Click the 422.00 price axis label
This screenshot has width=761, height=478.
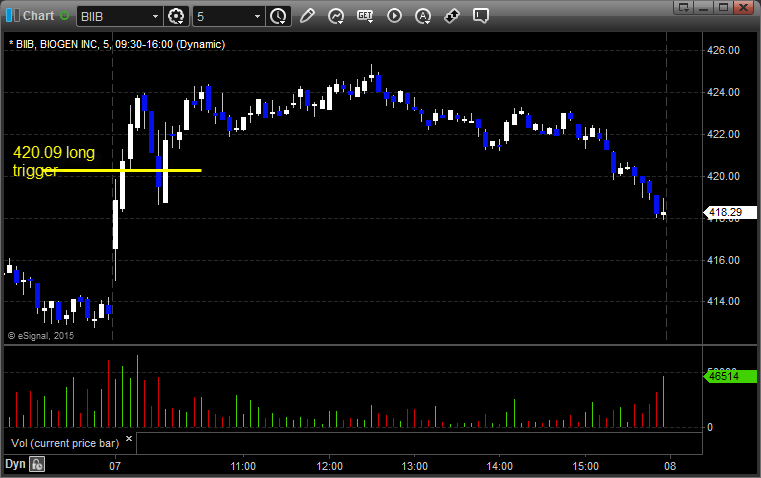(x=723, y=134)
